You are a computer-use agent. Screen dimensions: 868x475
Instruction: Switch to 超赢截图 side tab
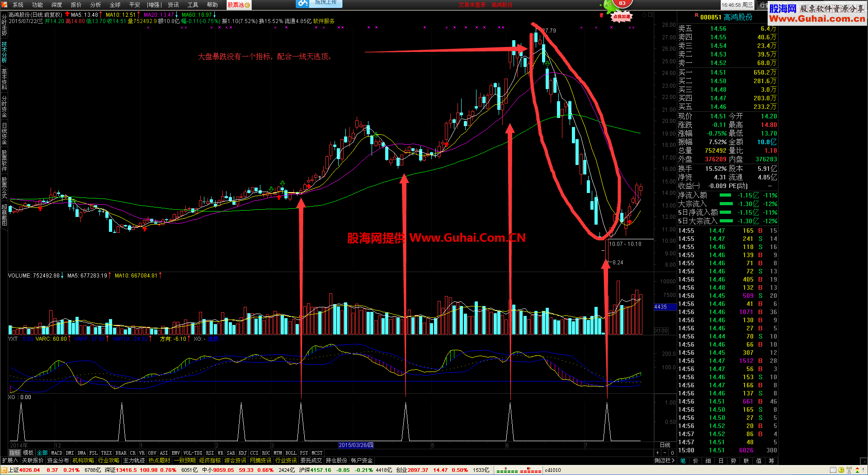4,215
